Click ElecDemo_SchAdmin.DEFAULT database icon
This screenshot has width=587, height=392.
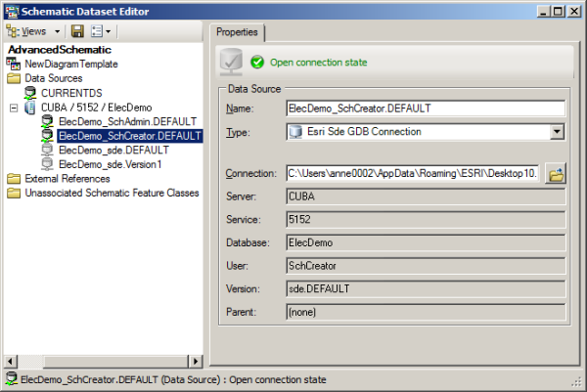pos(47,121)
